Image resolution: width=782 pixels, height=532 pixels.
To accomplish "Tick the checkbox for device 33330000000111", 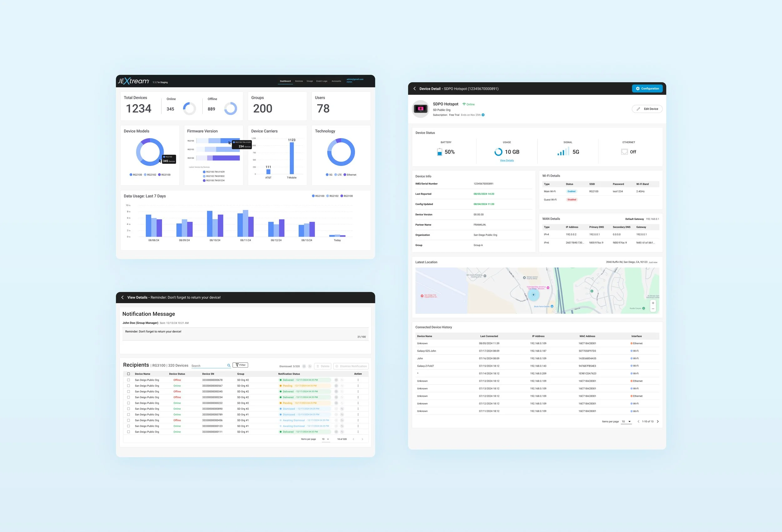I will (x=129, y=432).
